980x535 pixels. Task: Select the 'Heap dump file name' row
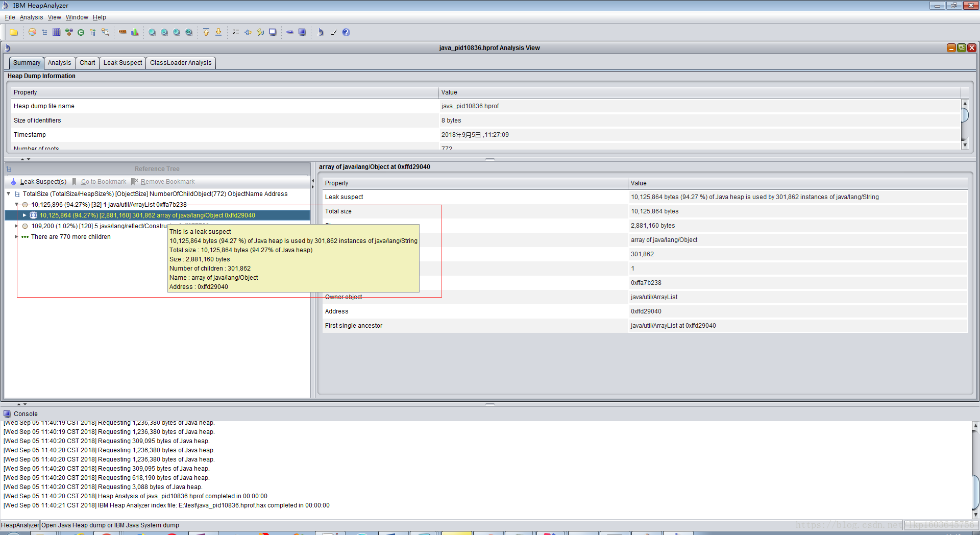pos(486,106)
